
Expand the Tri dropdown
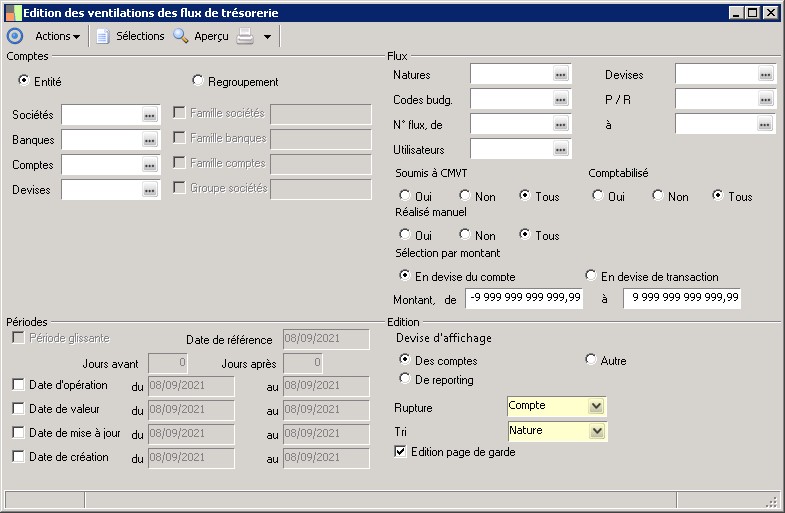tap(596, 431)
